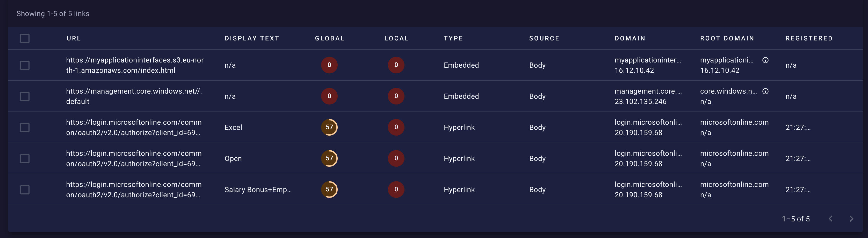Sort the table by the URL column header
868x238 pixels.
pyautogui.click(x=74, y=38)
